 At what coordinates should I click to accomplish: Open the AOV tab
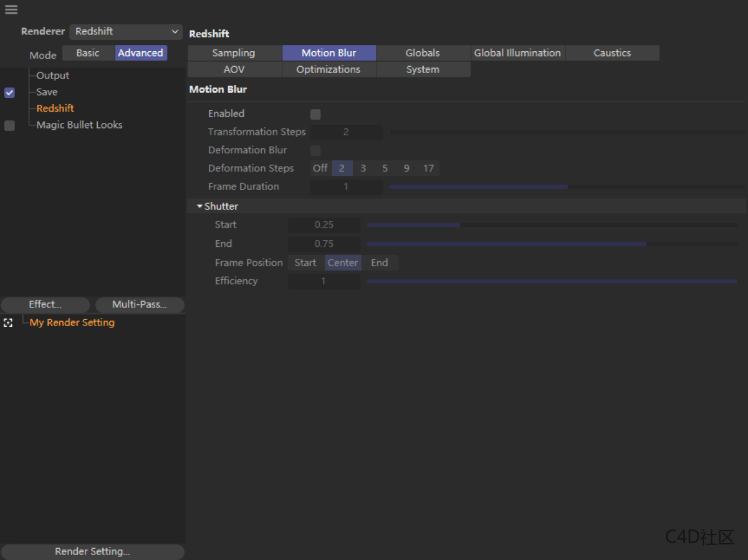tap(234, 69)
